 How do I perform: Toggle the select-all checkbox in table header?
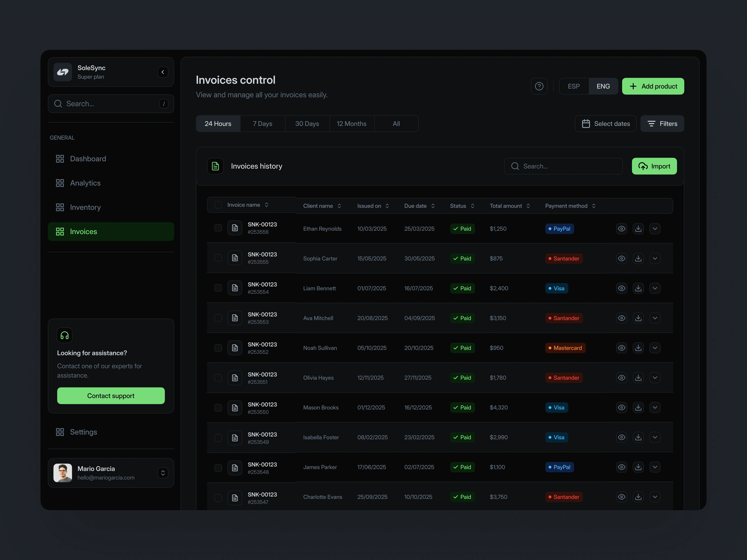point(218,205)
